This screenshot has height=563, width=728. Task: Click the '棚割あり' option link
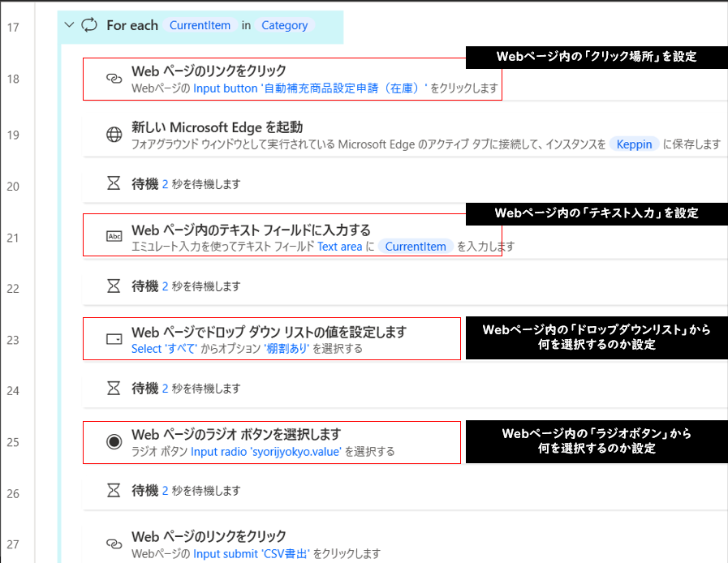[286, 349]
